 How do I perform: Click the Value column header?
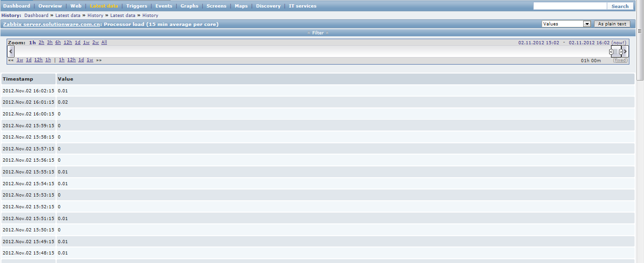click(x=66, y=79)
